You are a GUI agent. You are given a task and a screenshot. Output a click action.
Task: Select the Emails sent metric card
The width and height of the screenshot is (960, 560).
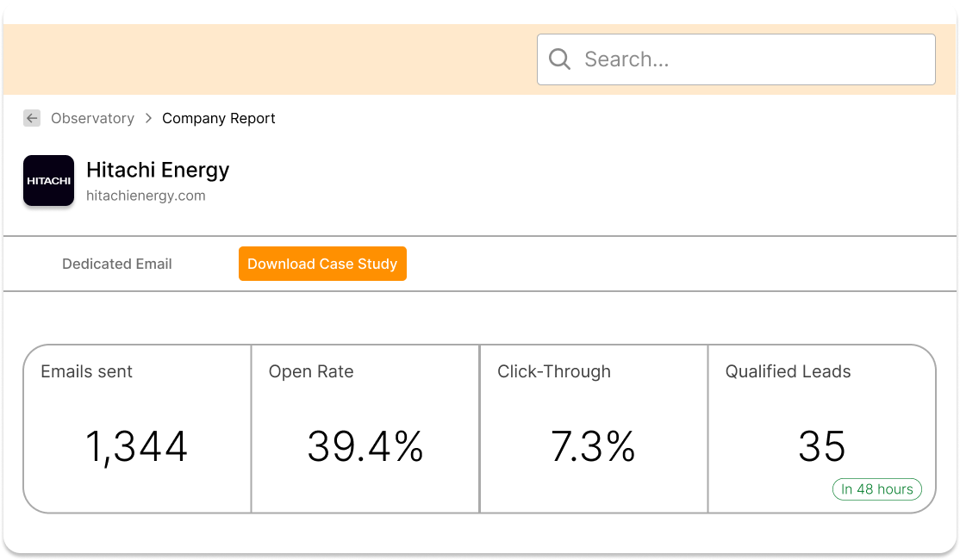click(138, 405)
